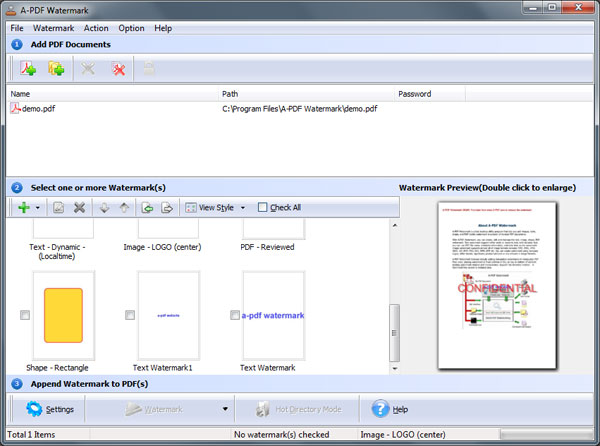Screen dimensions: 600x446
Task: Click the PDF - Reviewed label
Action: click(x=267, y=247)
